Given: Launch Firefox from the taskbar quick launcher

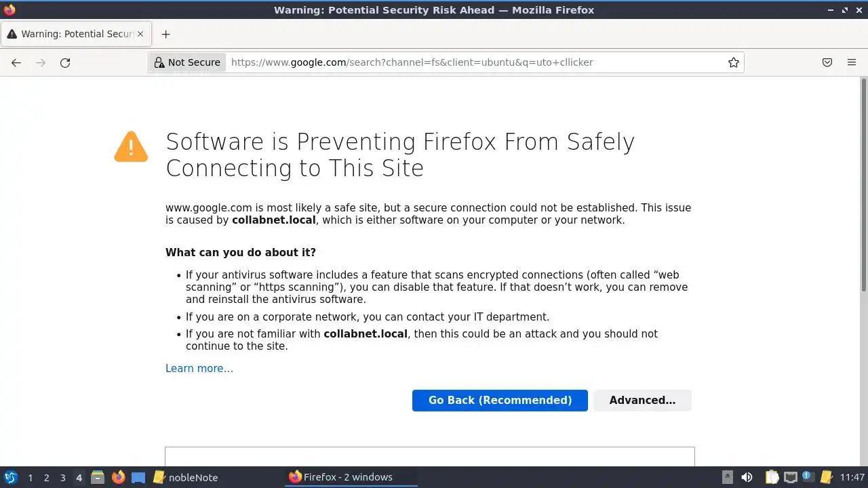Looking at the screenshot, I should pyautogui.click(x=119, y=477).
